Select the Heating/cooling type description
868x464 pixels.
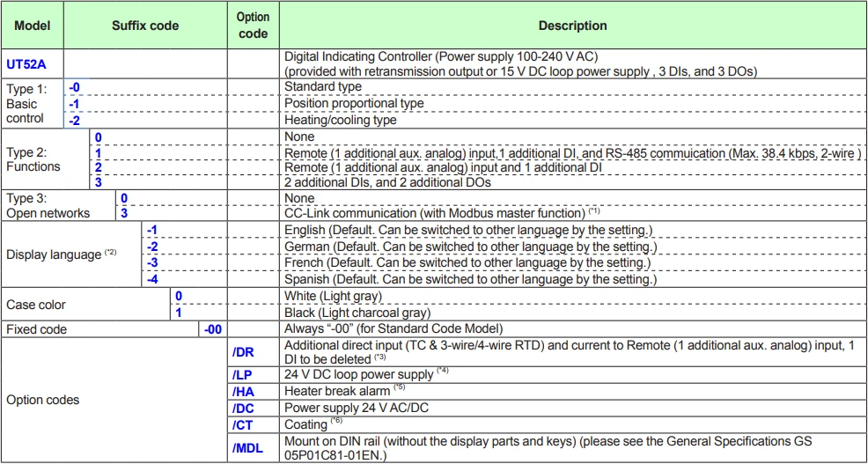click(x=339, y=119)
